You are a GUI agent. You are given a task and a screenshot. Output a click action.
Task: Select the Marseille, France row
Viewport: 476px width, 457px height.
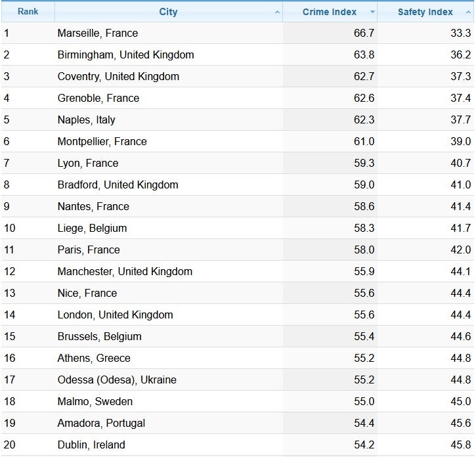click(x=98, y=33)
